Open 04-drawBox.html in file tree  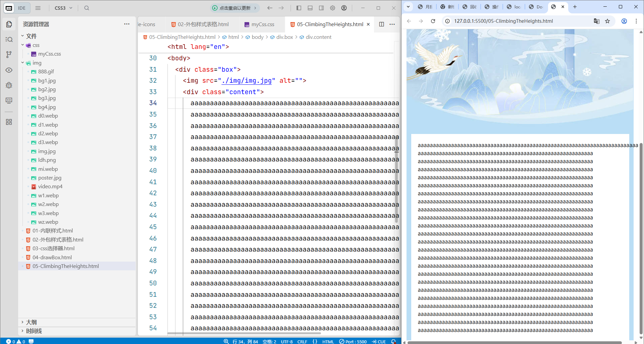[52, 258]
